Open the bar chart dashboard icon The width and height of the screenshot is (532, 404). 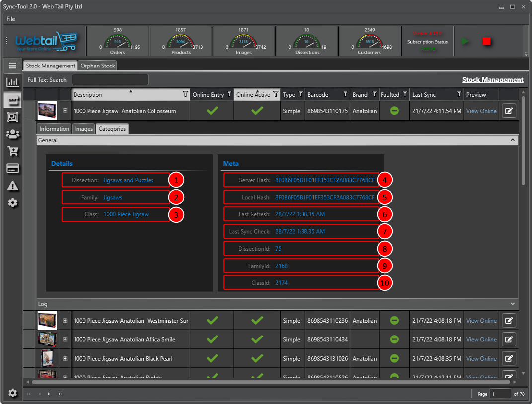(13, 82)
